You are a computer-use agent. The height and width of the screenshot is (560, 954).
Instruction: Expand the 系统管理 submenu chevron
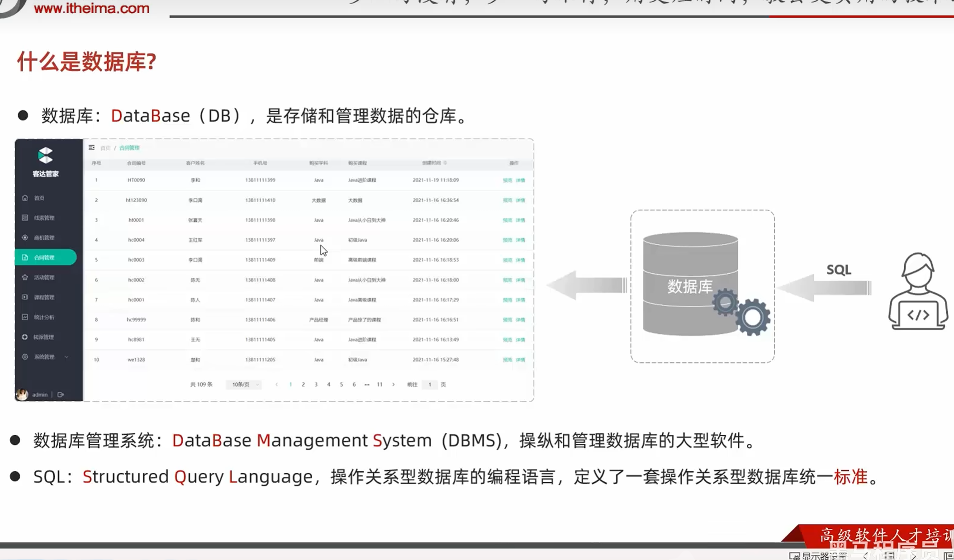[66, 357]
